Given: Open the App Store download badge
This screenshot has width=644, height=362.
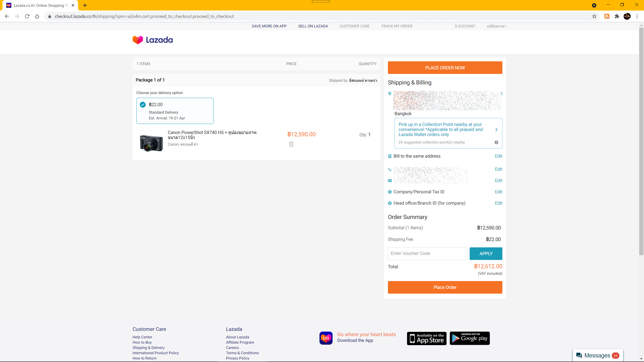Looking at the screenshot, I should (x=427, y=338).
